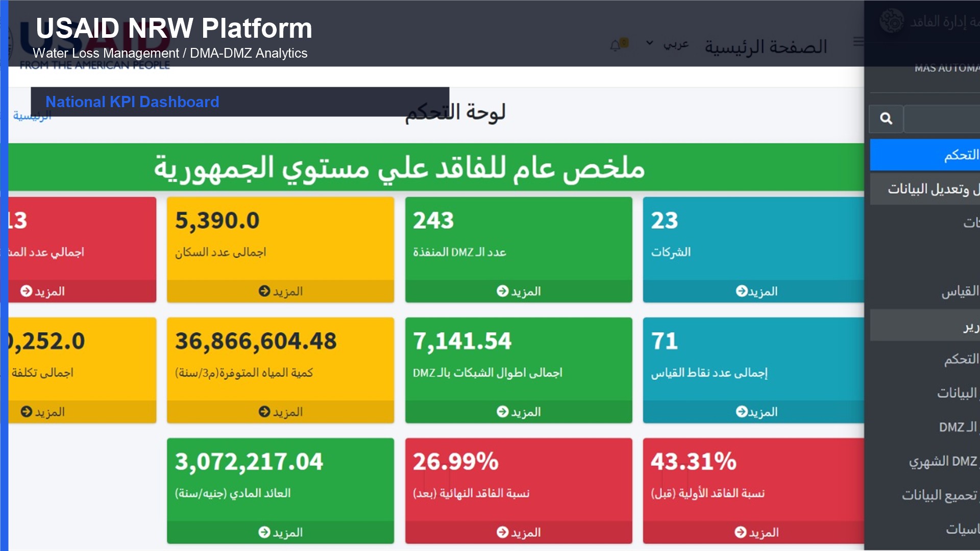Click the arrow icon on 26.99% card footer

point(503,532)
